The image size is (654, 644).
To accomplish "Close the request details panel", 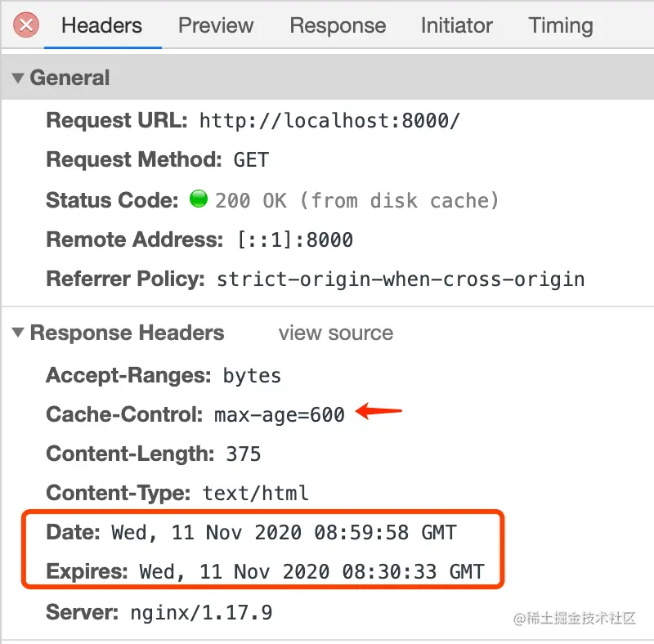I will [x=26, y=25].
